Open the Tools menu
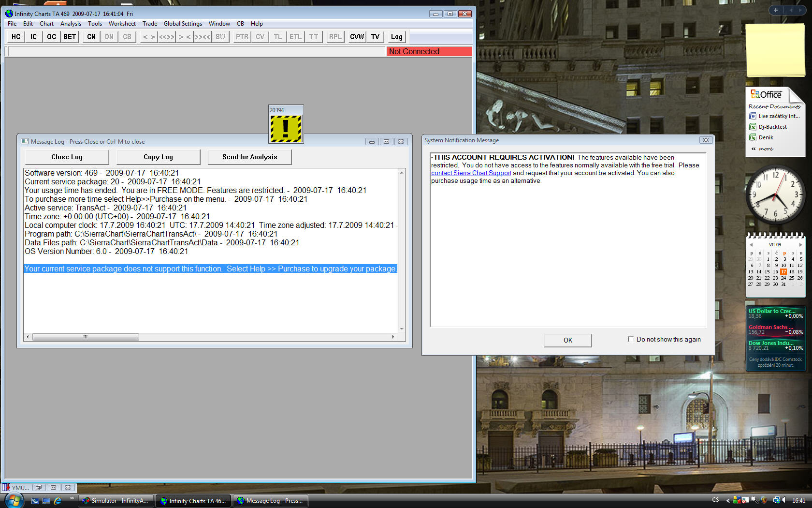This screenshot has height=508, width=812. pos(95,24)
